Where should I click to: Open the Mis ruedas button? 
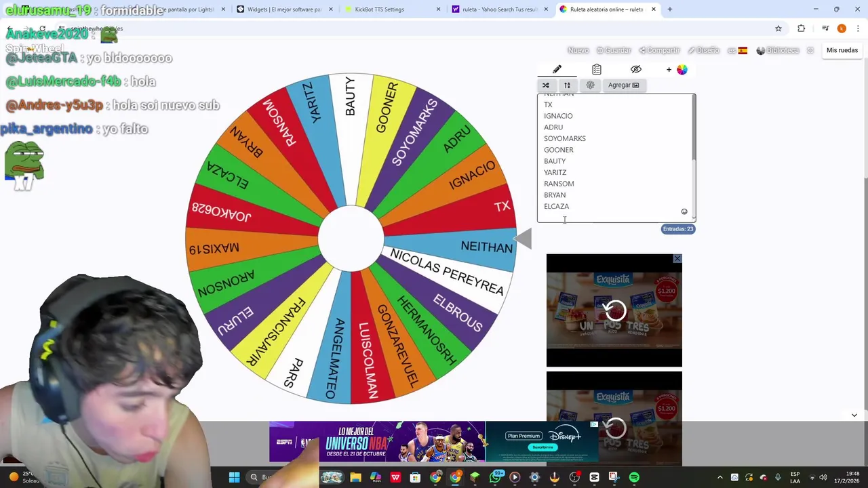[842, 50]
